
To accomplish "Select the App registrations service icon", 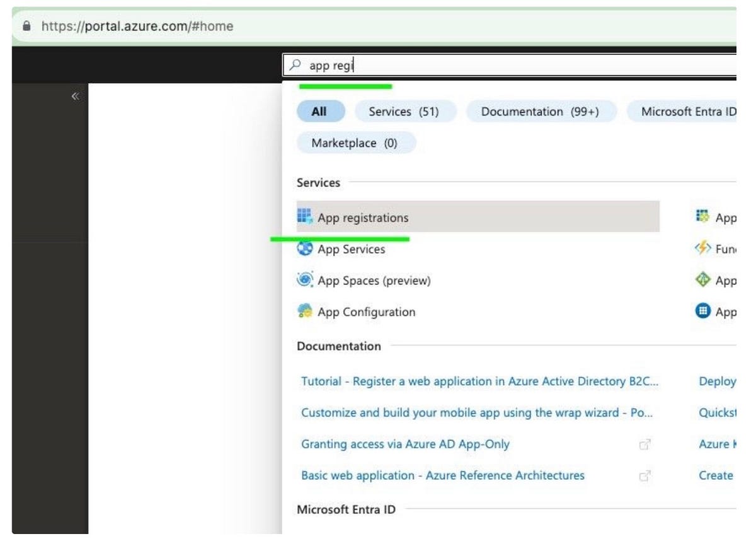I will (x=305, y=216).
